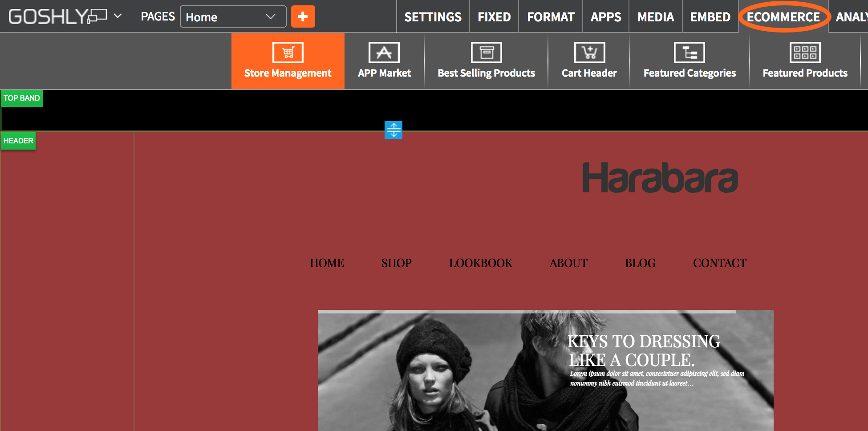Click the Harabara site logo
The image size is (868, 431).
[x=660, y=178]
